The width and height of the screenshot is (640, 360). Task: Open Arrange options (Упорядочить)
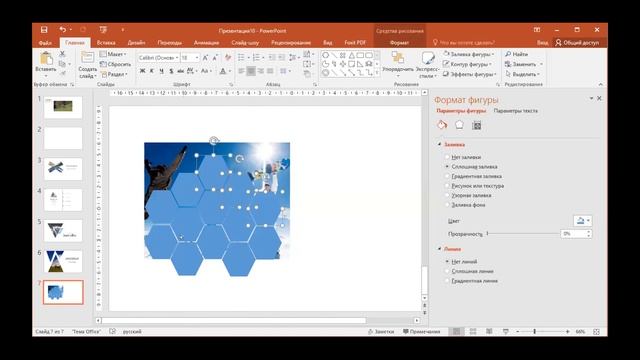[398, 64]
